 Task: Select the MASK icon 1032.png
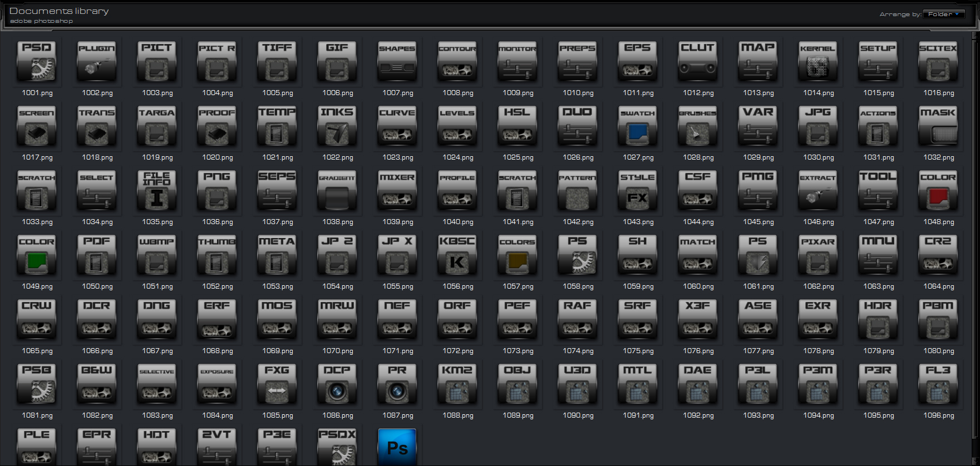coord(938,126)
